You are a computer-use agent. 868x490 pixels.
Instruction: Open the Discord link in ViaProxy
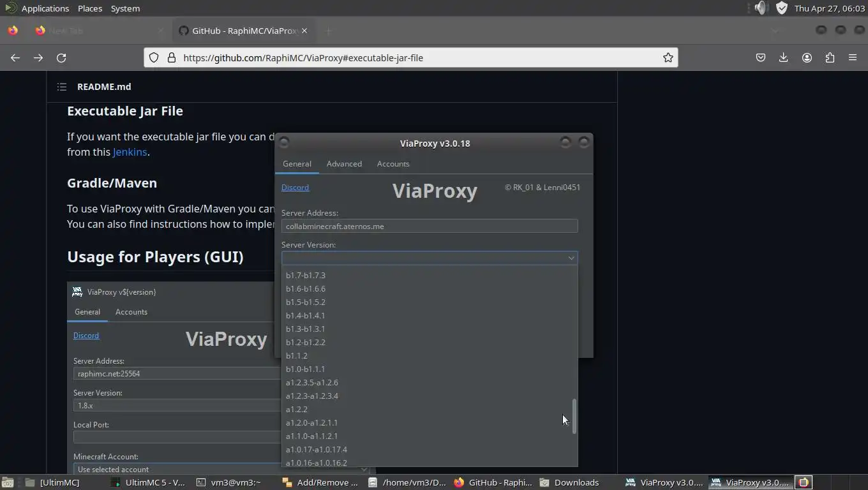(x=295, y=188)
